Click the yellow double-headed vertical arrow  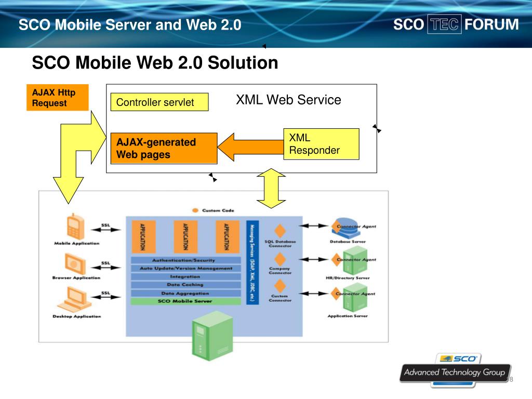tap(271, 188)
